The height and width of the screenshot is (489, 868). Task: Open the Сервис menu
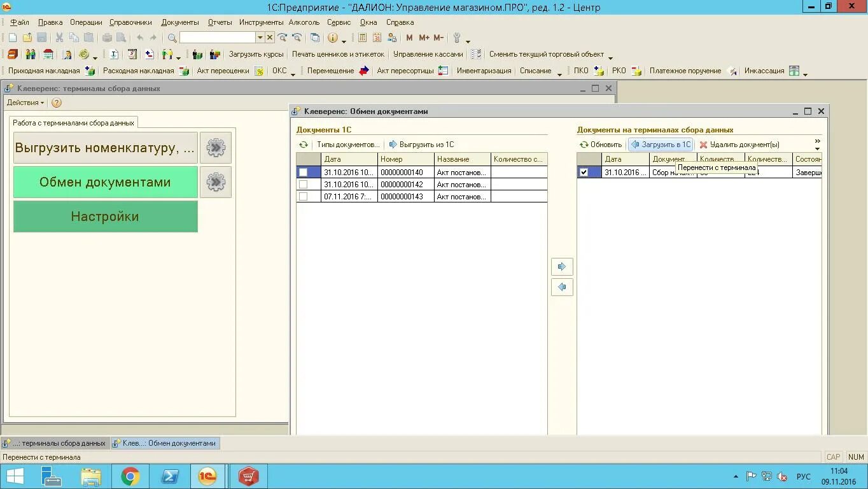pyautogui.click(x=339, y=22)
